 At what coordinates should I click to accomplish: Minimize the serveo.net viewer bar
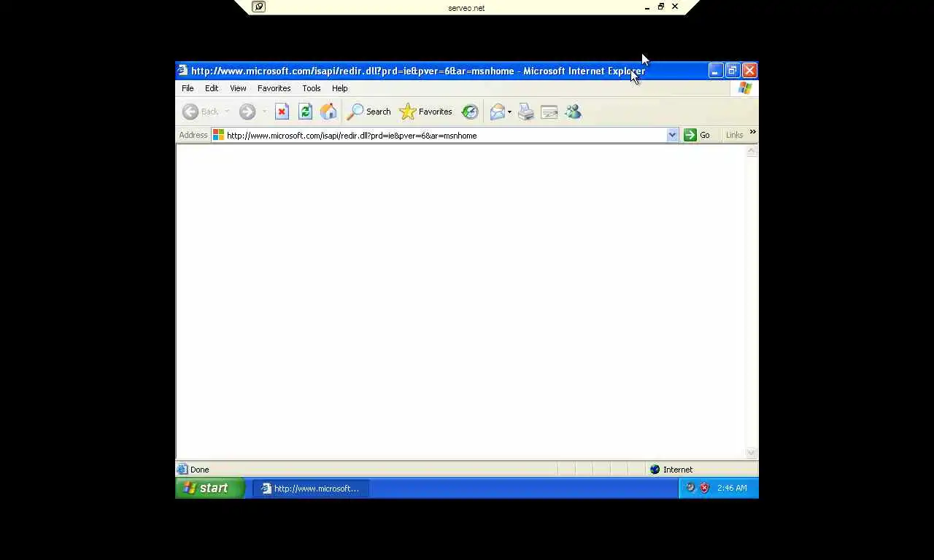pos(647,7)
